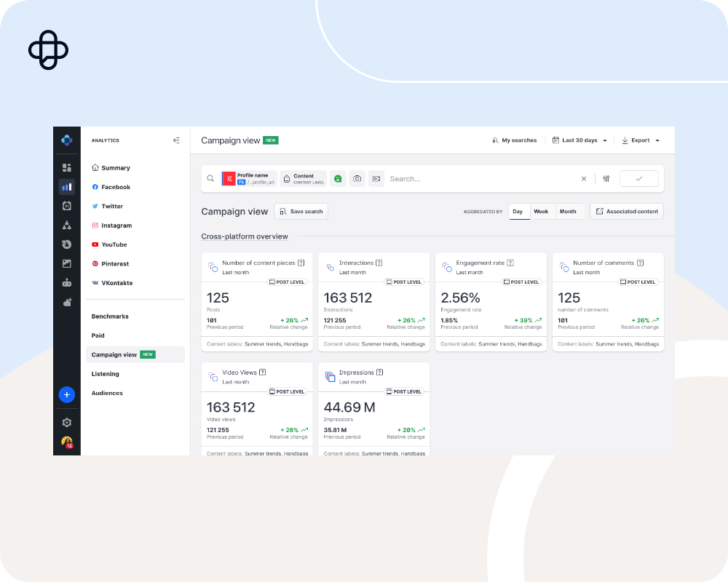Click help icon next to Engagement rate
This screenshot has height=582, width=728.
[510, 263]
